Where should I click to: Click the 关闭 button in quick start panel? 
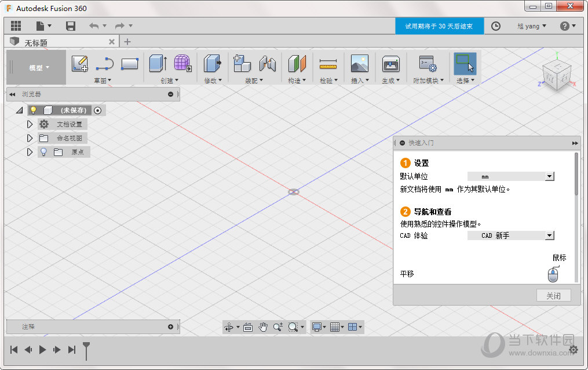tap(553, 295)
